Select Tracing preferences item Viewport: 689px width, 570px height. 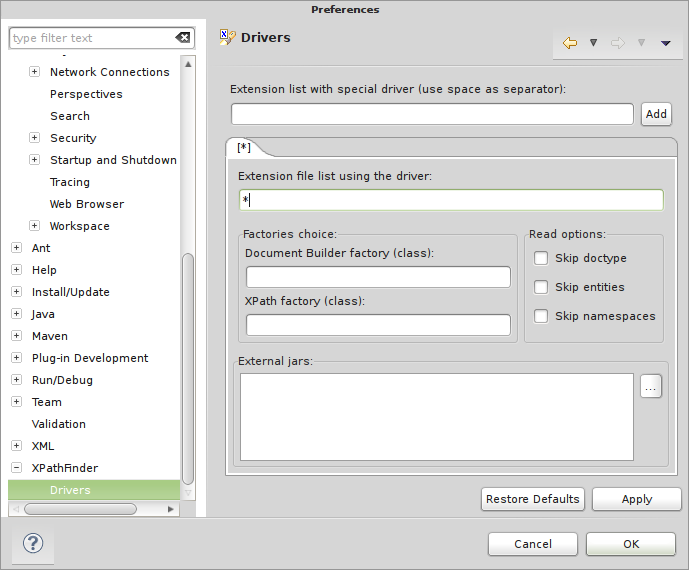tap(70, 182)
